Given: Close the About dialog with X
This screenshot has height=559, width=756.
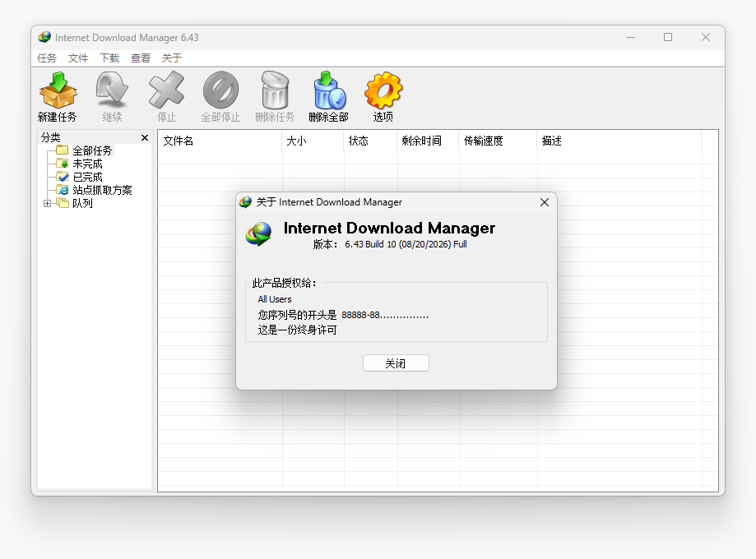Looking at the screenshot, I should tap(545, 202).
